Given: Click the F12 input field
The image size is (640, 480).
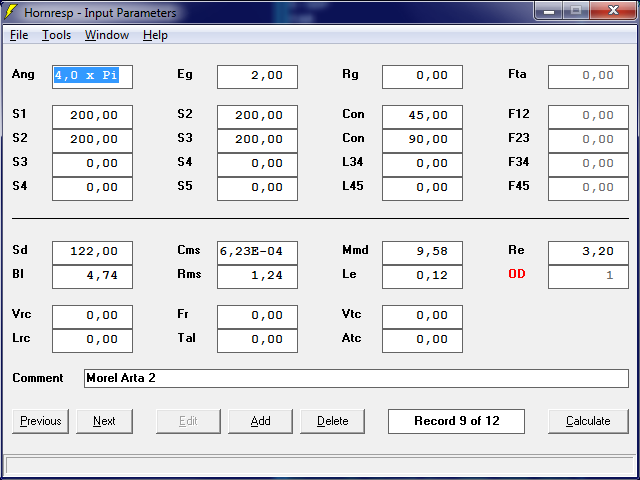Looking at the screenshot, I should pyautogui.click(x=588, y=116).
